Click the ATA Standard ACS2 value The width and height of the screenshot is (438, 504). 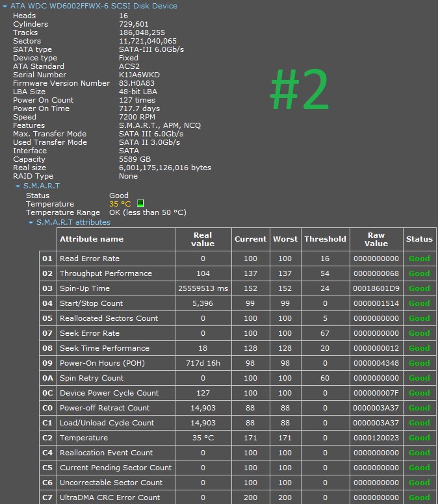pyautogui.click(x=129, y=66)
